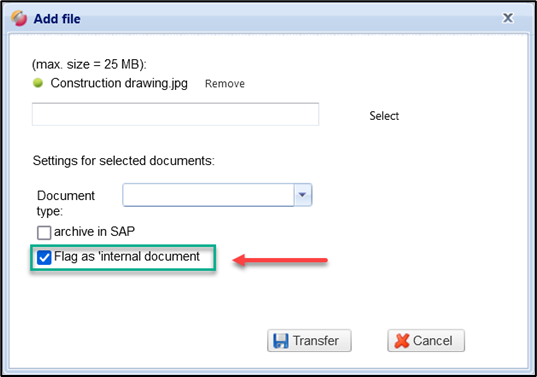Click the Flag as 'internal document label
Image resolution: width=537 pixels, height=377 pixels.
point(127,256)
